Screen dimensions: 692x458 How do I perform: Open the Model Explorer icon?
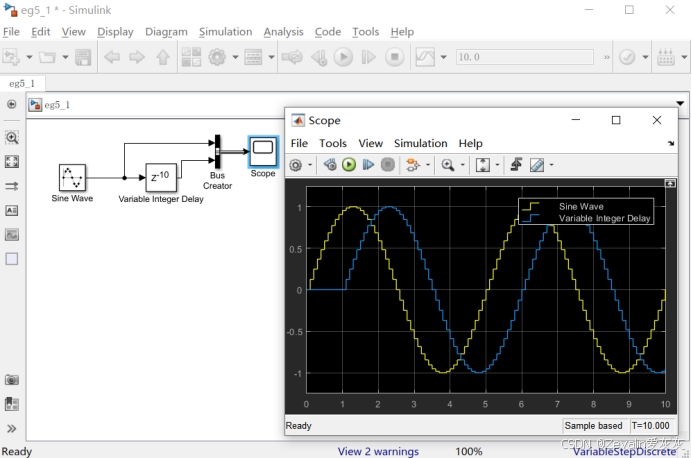(x=253, y=57)
